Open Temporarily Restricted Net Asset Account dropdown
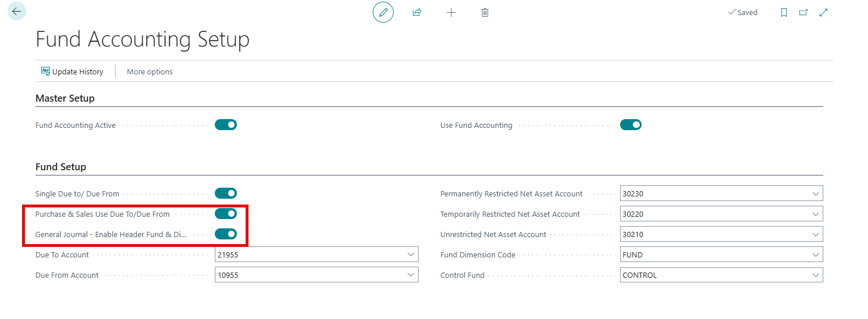 [x=816, y=214]
